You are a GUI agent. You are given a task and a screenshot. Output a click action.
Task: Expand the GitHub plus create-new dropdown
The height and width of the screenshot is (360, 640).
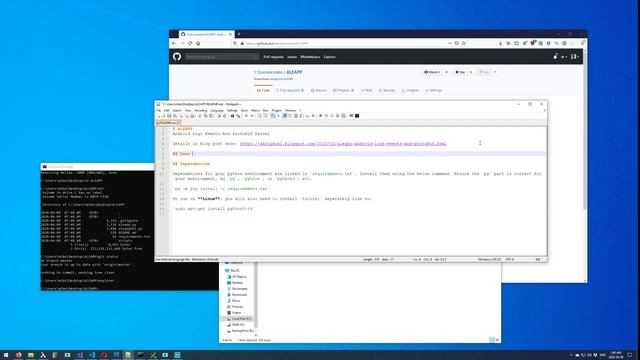pos(564,57)
